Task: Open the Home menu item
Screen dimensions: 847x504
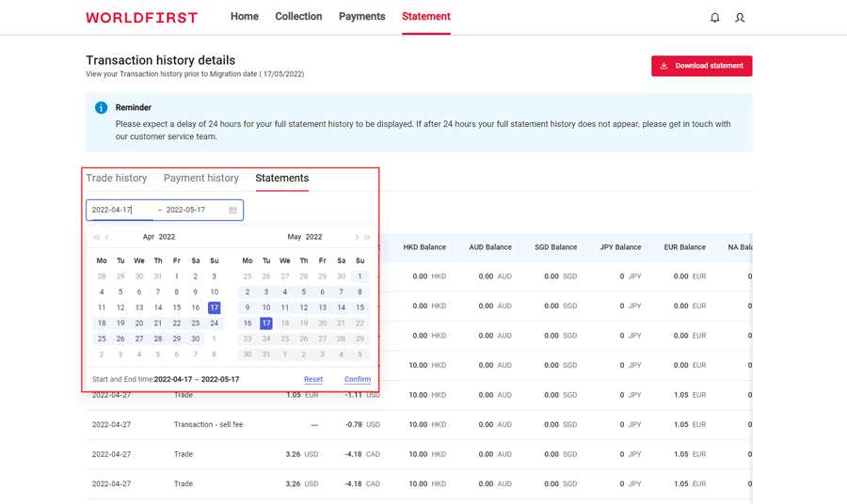Action: click(244, 17)
